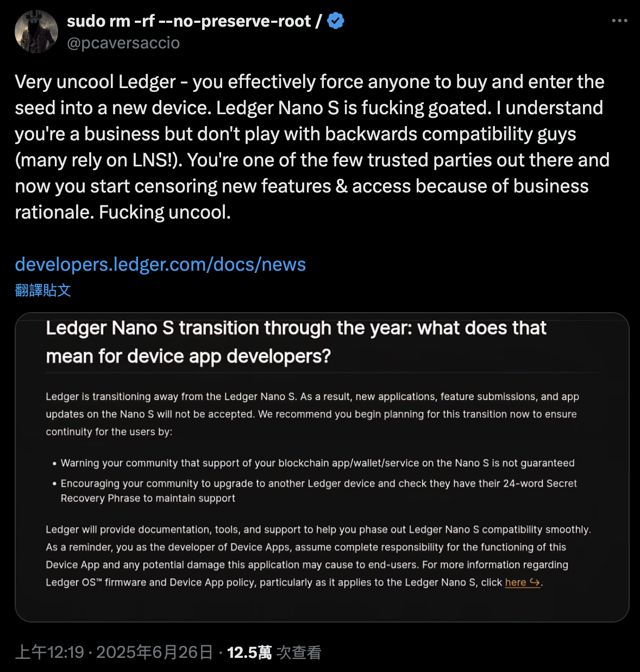
Task: Click the blue verified badge icon
Action: pyautogui.click(x=335, y=20)
